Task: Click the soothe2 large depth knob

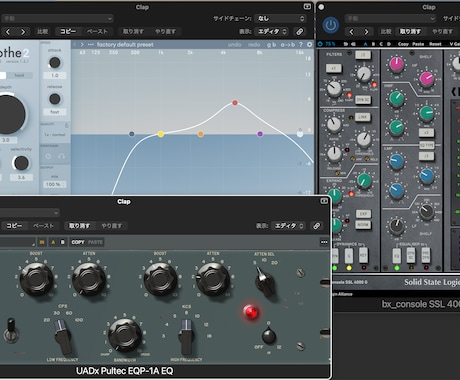Action: (10, 115)
